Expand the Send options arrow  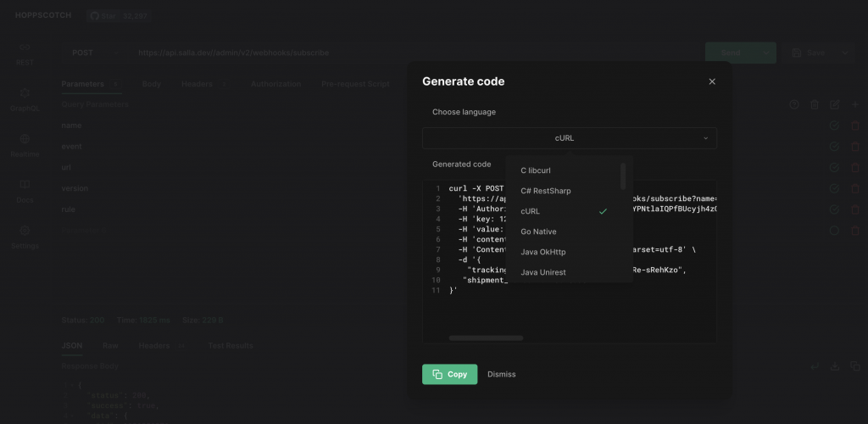pyautogui.click(x=766, y=53)
